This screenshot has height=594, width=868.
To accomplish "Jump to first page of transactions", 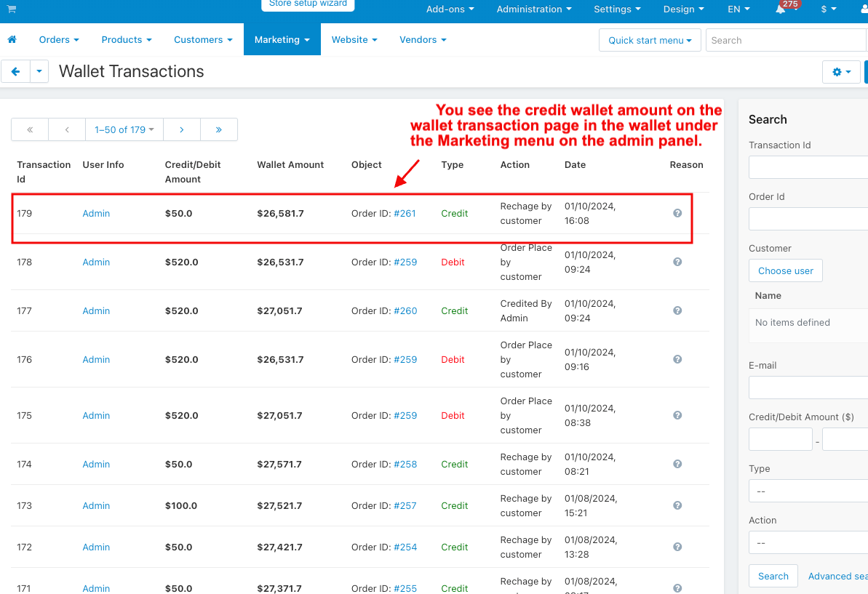I will [30, 129].
